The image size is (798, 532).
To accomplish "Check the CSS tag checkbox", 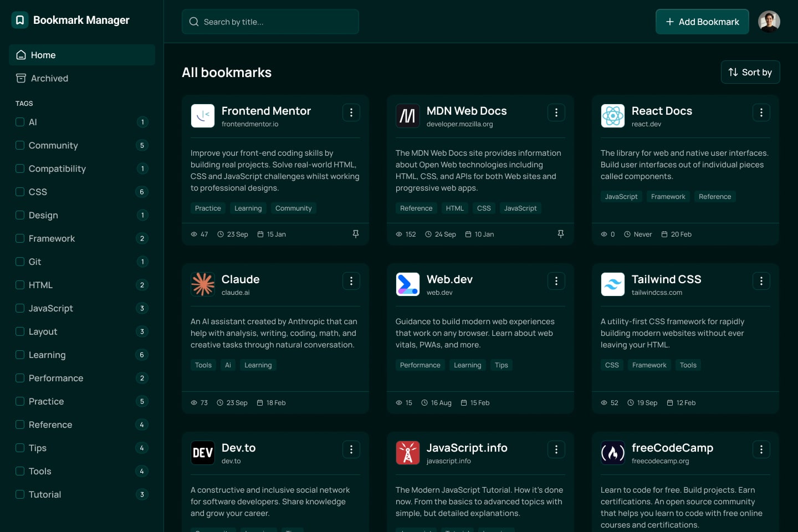I will 20,192.
